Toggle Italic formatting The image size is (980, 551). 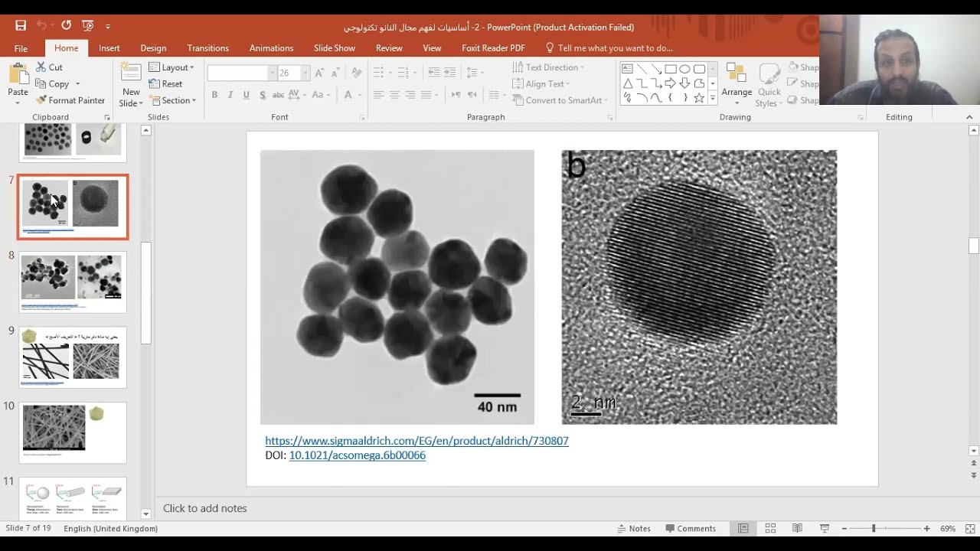click(x=230, y=95)
